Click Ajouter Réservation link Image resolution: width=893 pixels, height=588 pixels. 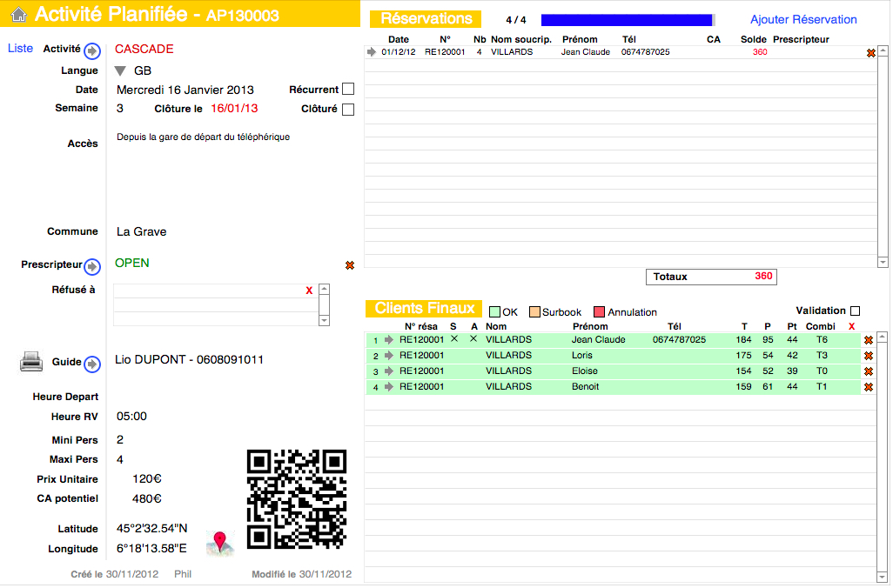click(x=803, y=19)
